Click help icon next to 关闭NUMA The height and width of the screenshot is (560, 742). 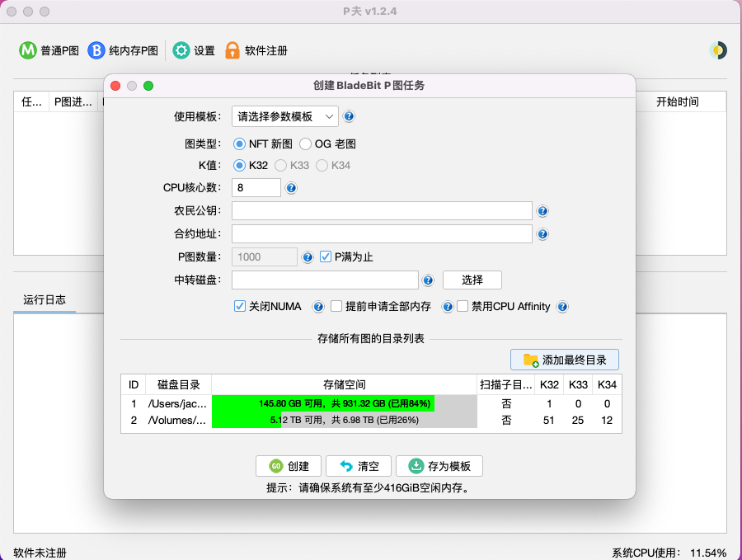point(317,307)
